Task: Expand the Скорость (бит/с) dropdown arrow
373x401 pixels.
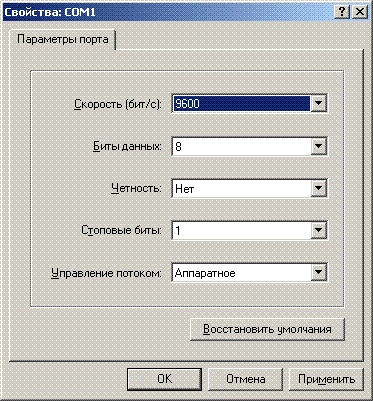Action: tap(319, 104)
